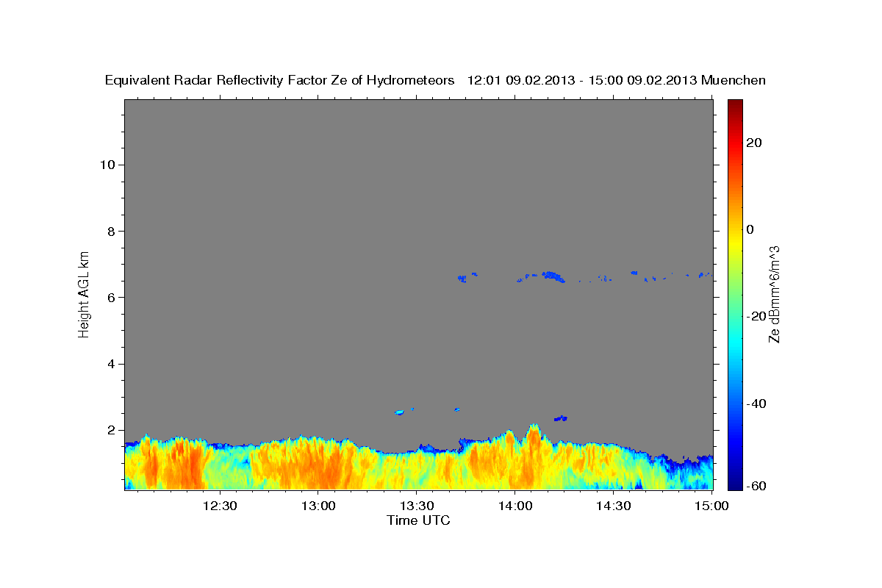882x588 pixels.
Task: Click the colorbar value '20'
Action: point(755,143)
